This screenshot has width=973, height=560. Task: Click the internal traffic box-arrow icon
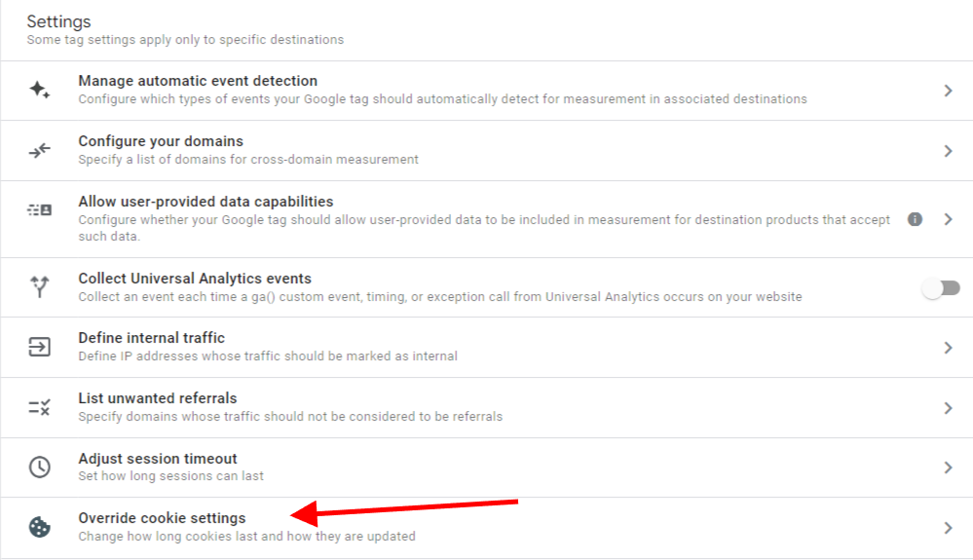[40, 347]
